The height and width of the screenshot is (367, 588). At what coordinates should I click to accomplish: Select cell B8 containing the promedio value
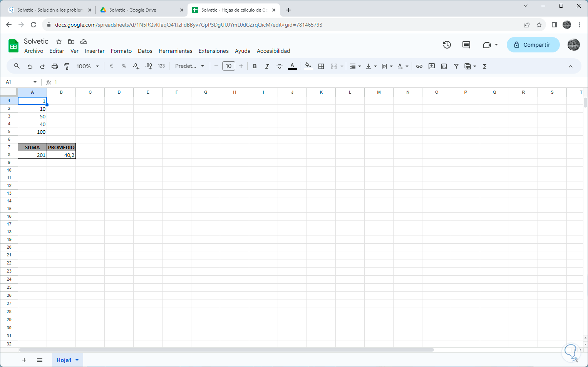click(61, 155)
